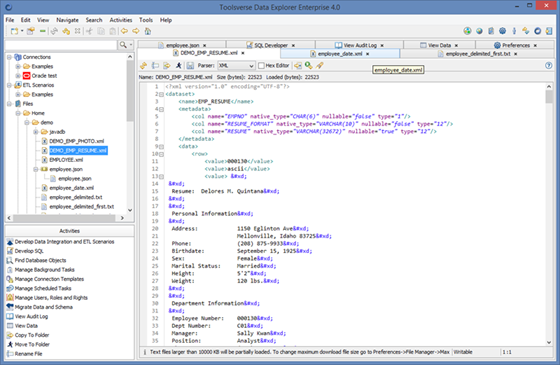560x365 pixels.
Task: Click the running man icon in editor toolbar
Action: coord(179,66)
